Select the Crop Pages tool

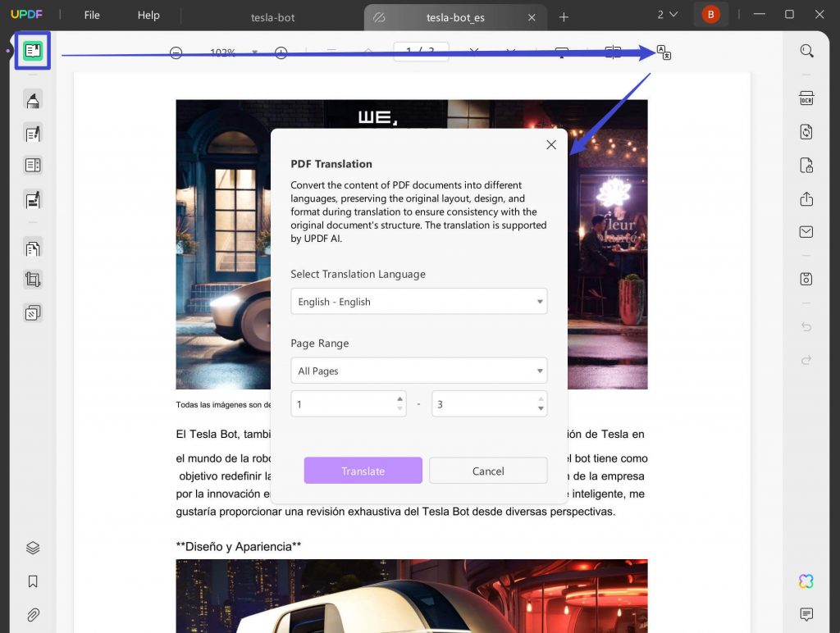[33, 279]
